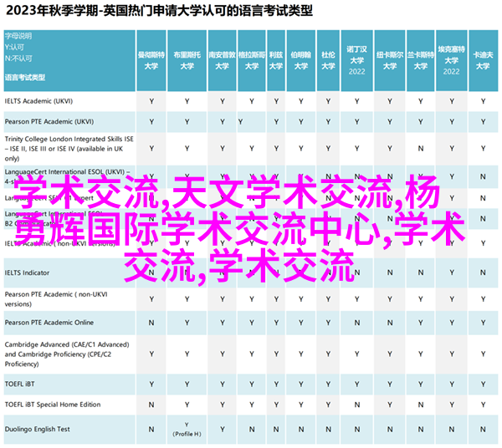Click Duolingo row Y under 南安普敦大学

coord(223,429)
